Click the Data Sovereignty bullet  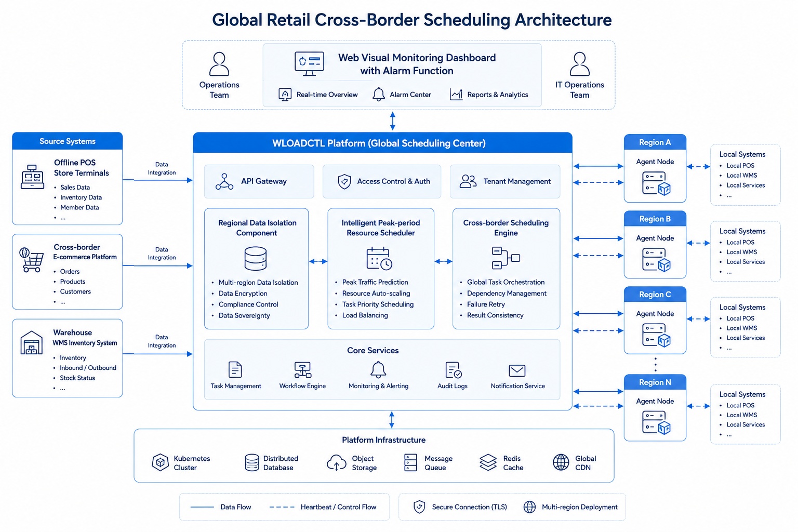point(244,315)
